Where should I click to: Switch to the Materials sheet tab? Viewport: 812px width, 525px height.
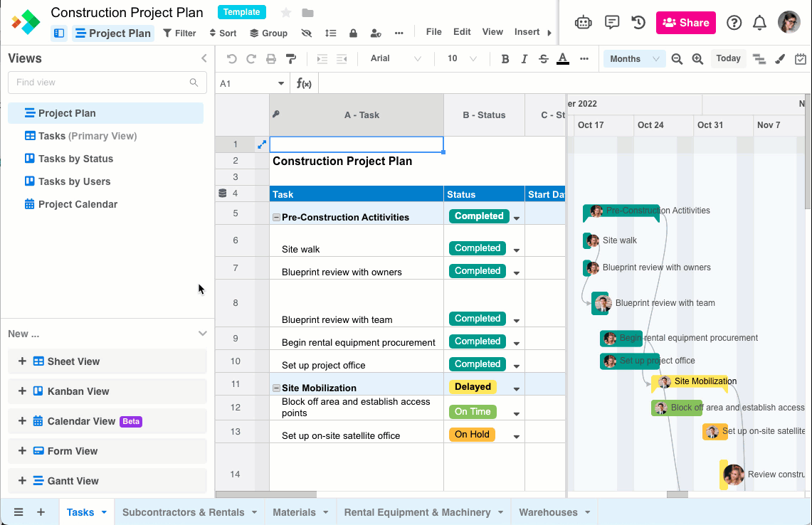point(295,511)
